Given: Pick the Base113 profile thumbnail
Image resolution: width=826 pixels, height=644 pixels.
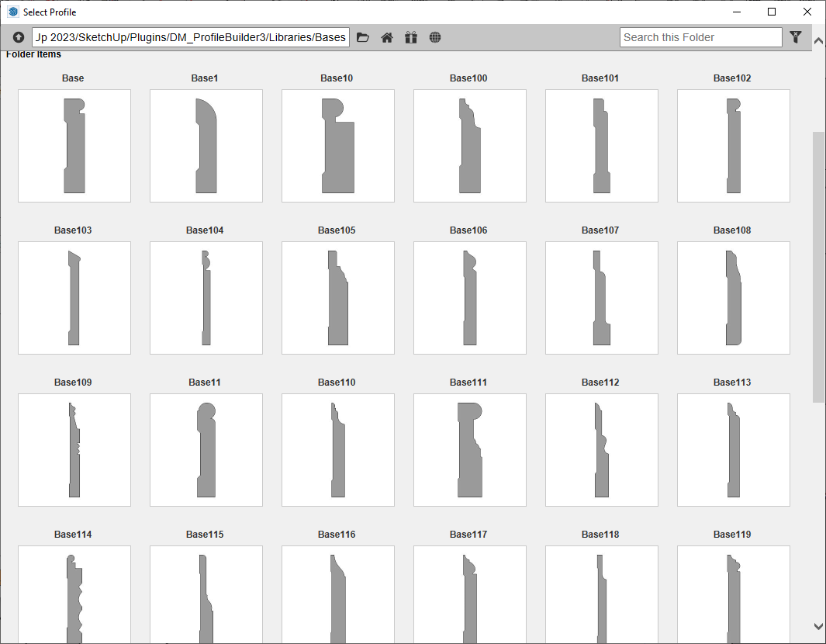Looking at the screenshot, I should point(733,449).
